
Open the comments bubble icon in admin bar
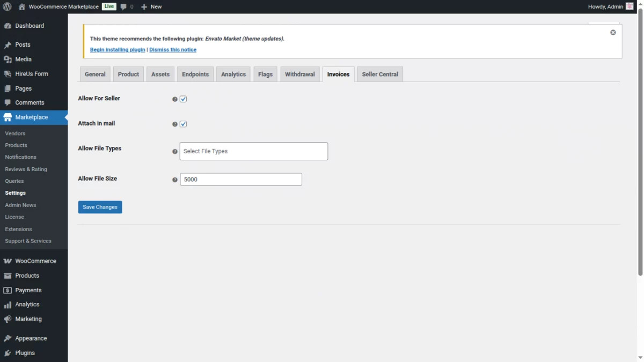pyautogui.click(x=123, y=7)
